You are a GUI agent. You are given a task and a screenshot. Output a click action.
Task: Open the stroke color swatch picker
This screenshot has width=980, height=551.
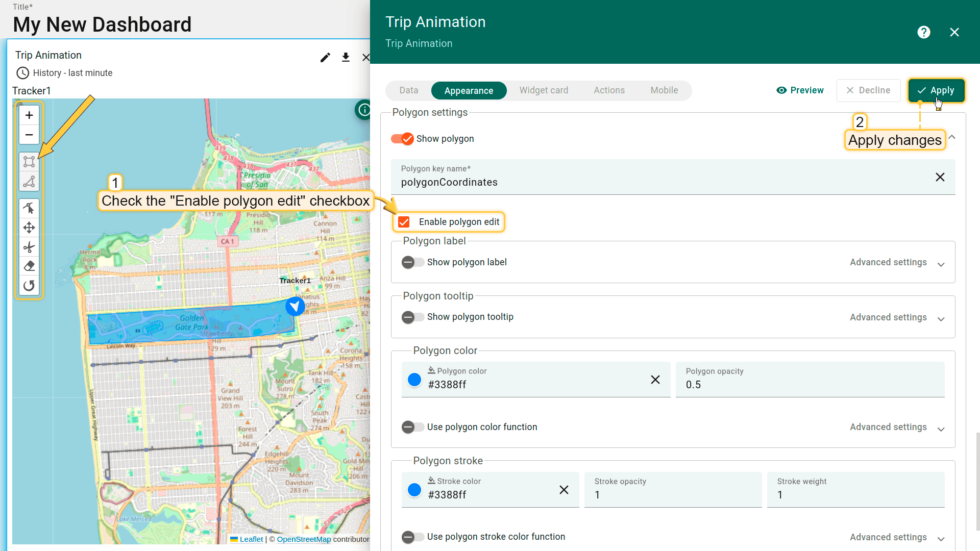(414, 490)
